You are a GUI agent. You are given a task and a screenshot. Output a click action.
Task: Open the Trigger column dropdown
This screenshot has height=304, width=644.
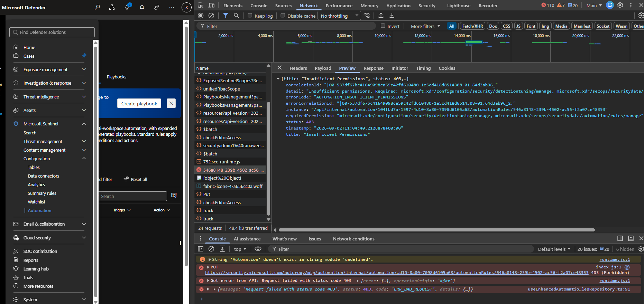[122, 210]
